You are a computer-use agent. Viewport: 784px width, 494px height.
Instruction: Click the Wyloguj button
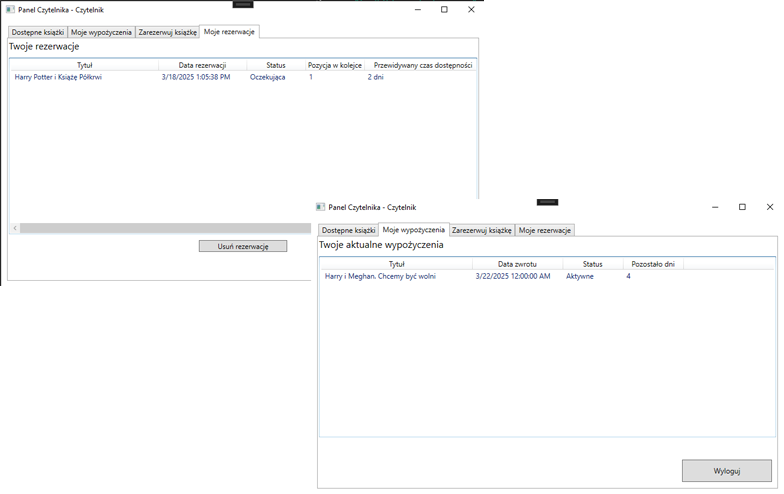(x=726, y=471)
